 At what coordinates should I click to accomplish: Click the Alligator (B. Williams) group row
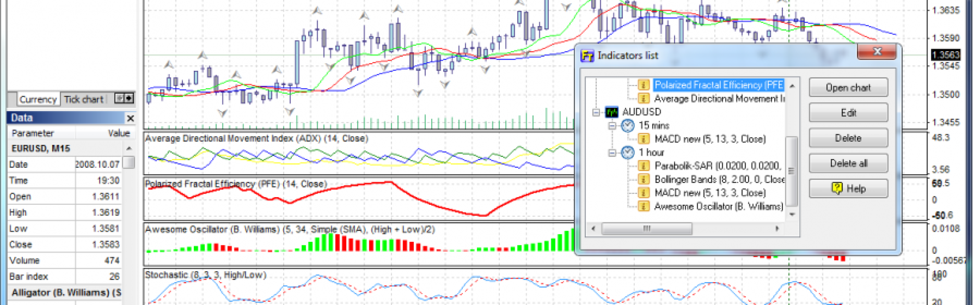click(65, 293)
